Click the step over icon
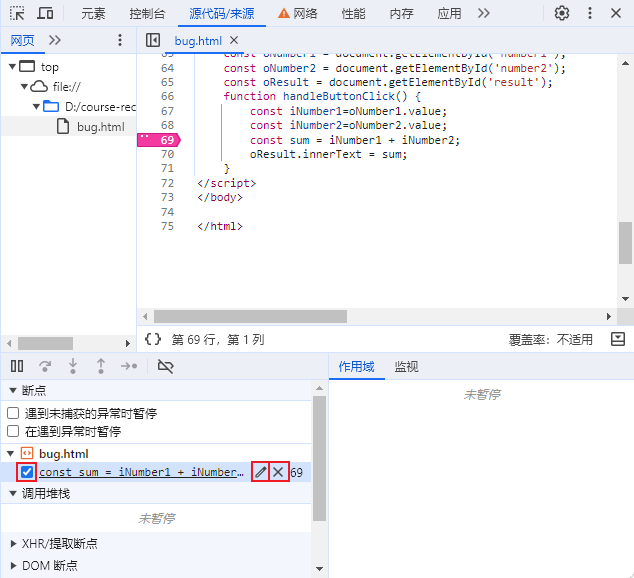The width and height of the screenshot is (634, 578). [45, 366]
